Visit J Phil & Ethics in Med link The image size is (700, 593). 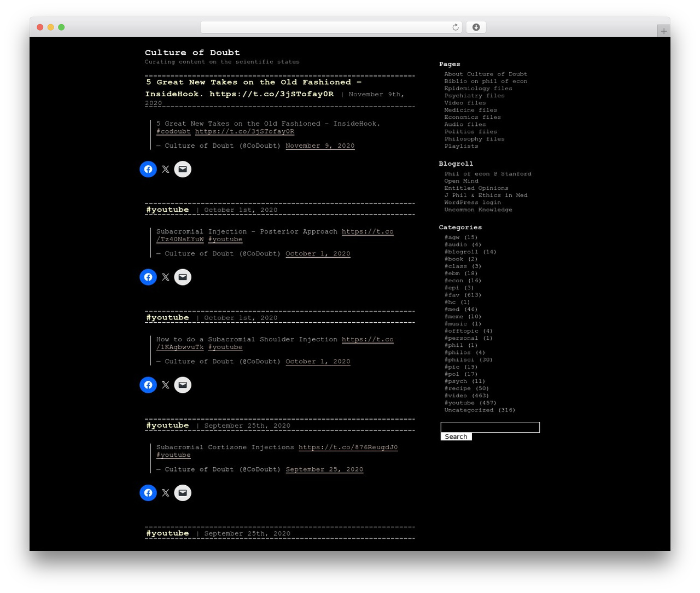486,195
